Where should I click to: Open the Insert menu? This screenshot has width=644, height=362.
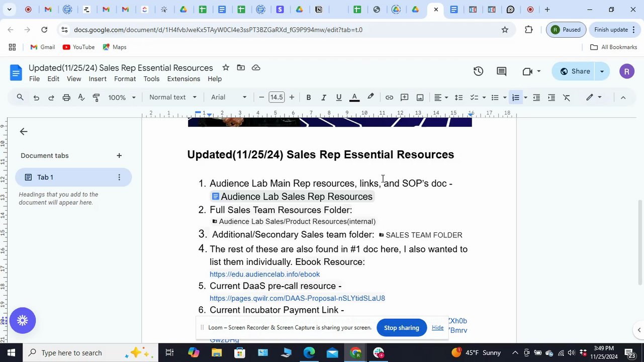[x=98, y=79]
